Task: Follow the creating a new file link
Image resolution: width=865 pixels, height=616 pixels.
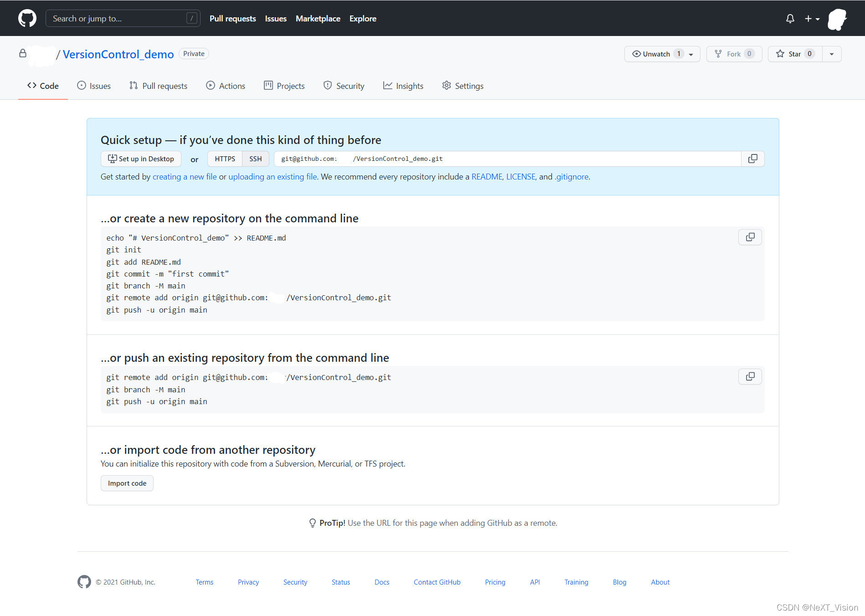Action: (x=185, y=177)
